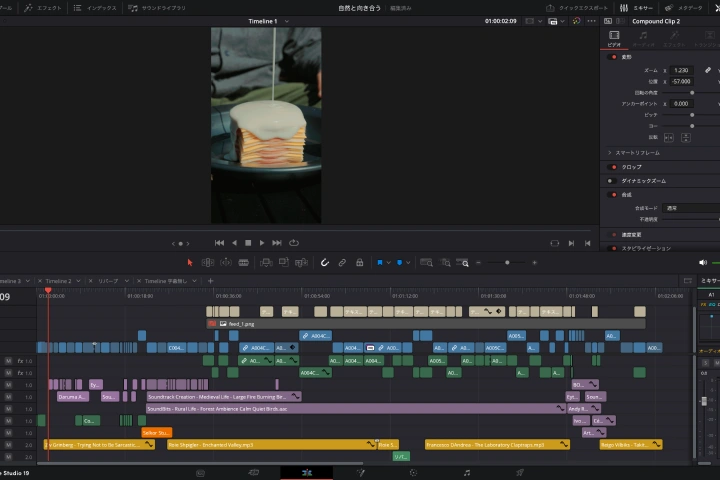The width and height of the screenshot is (720, 480).
Task: Choose the Dynamic Trim mode tool
Action: (x=226, y=262)
